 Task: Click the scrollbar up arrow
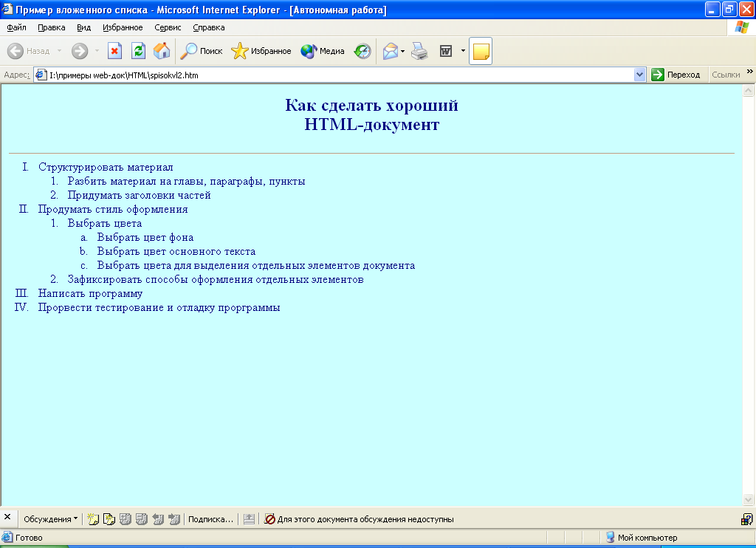click(x=749, y=90)
